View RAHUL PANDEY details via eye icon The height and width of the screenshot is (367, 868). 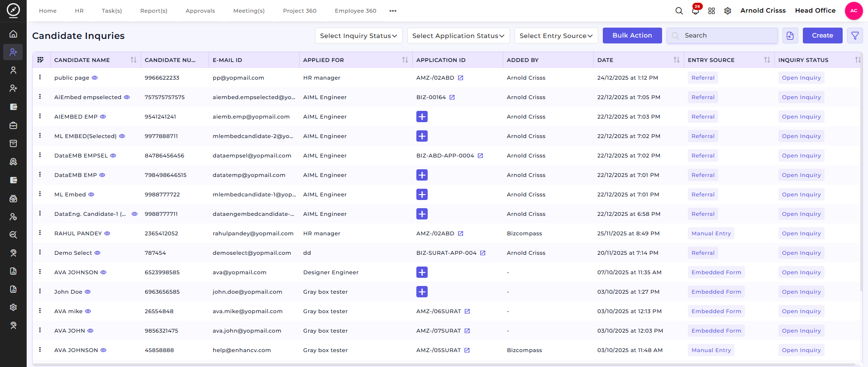[107, 234]
